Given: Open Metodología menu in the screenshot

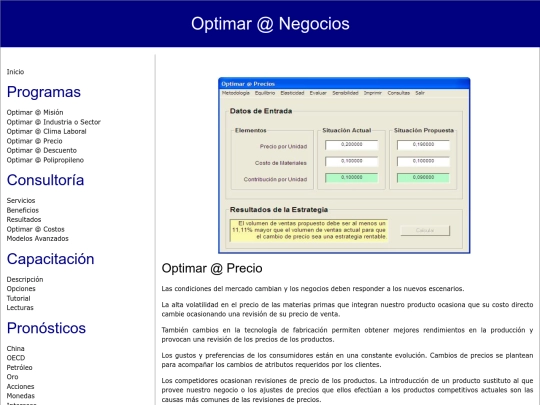Looking at the screenshot, I should click(x=236, y=93).
